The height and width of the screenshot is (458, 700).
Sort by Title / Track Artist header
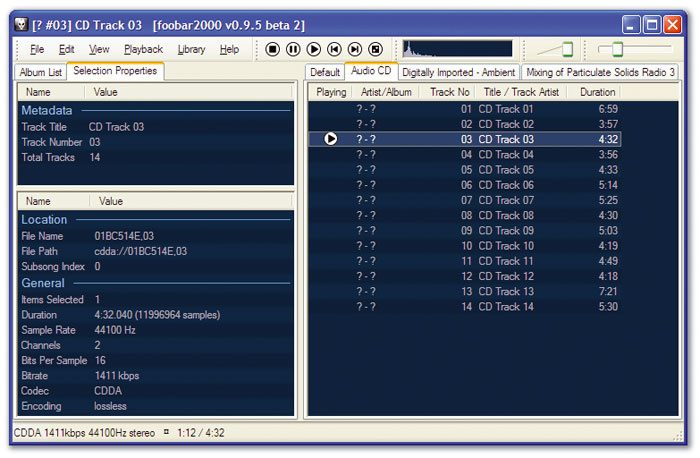tap(521, 92)
